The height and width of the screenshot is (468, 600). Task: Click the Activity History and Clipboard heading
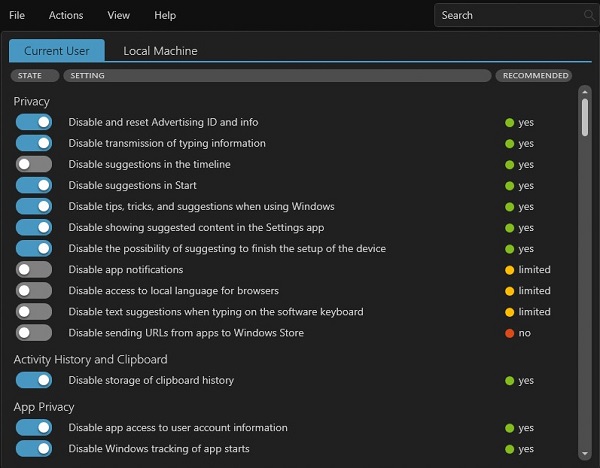[90, 359]
